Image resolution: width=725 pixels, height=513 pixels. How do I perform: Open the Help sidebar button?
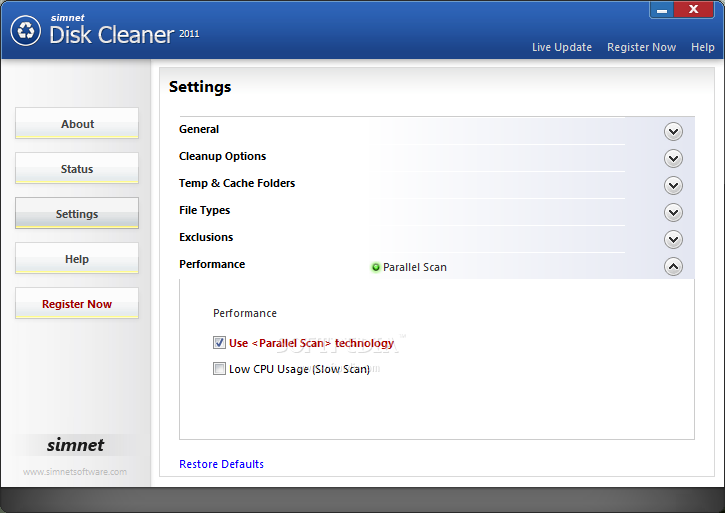point(77,258)
